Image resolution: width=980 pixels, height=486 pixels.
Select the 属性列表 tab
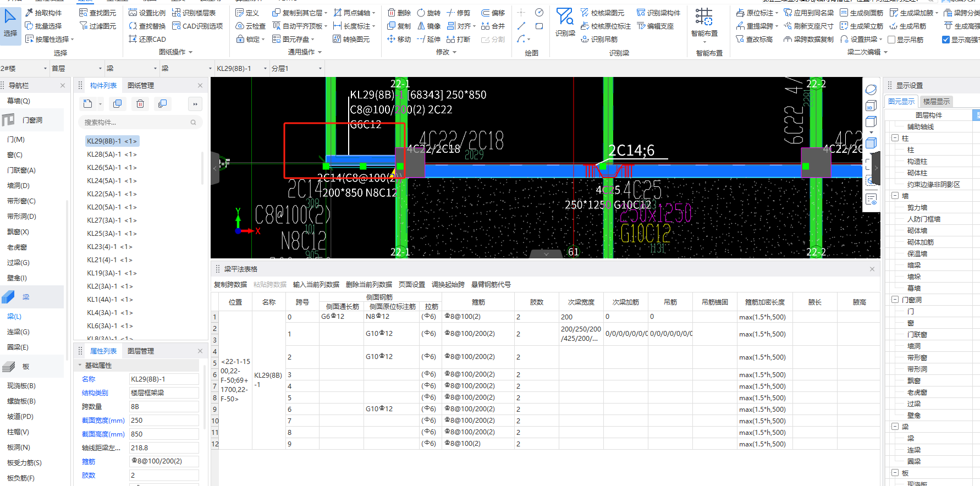tap(103, 351)
